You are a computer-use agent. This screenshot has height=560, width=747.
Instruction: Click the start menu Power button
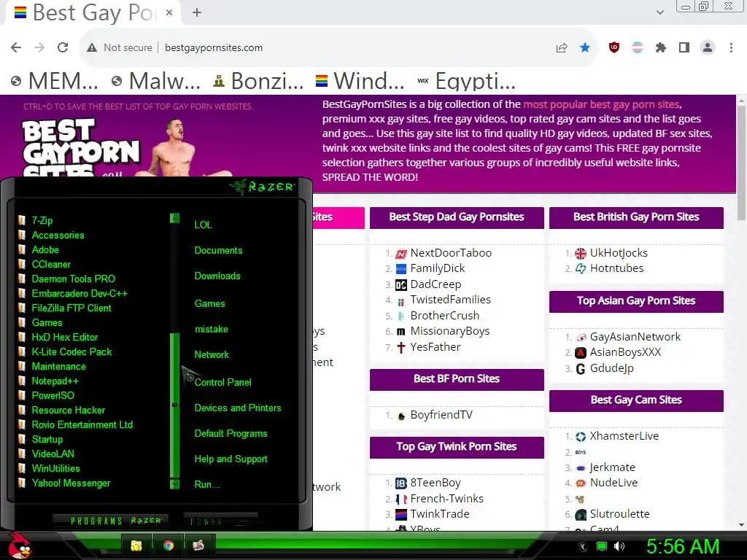point(220,521)
